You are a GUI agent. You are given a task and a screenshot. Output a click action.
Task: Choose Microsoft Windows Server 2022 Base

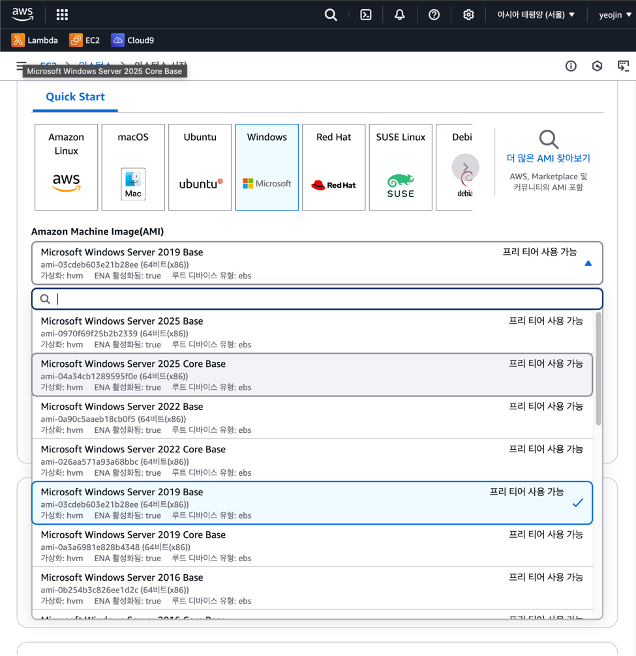(x=313, y=417)
